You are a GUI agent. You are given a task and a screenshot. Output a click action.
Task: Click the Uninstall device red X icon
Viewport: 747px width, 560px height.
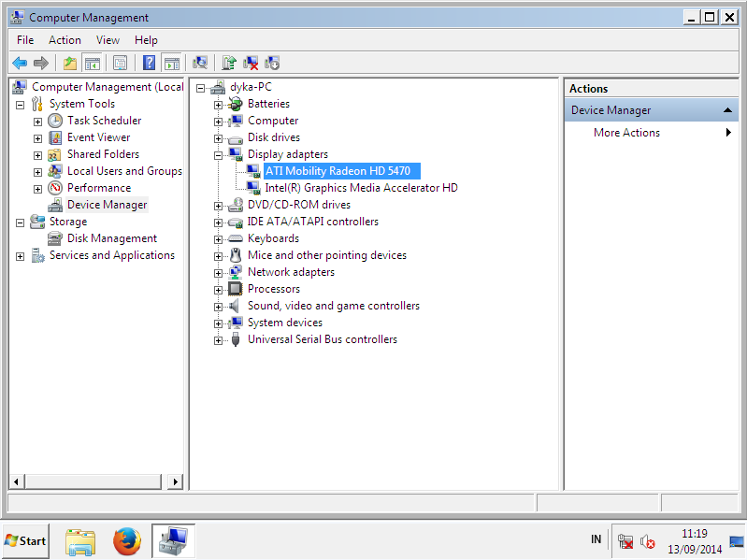pos(251,63)
